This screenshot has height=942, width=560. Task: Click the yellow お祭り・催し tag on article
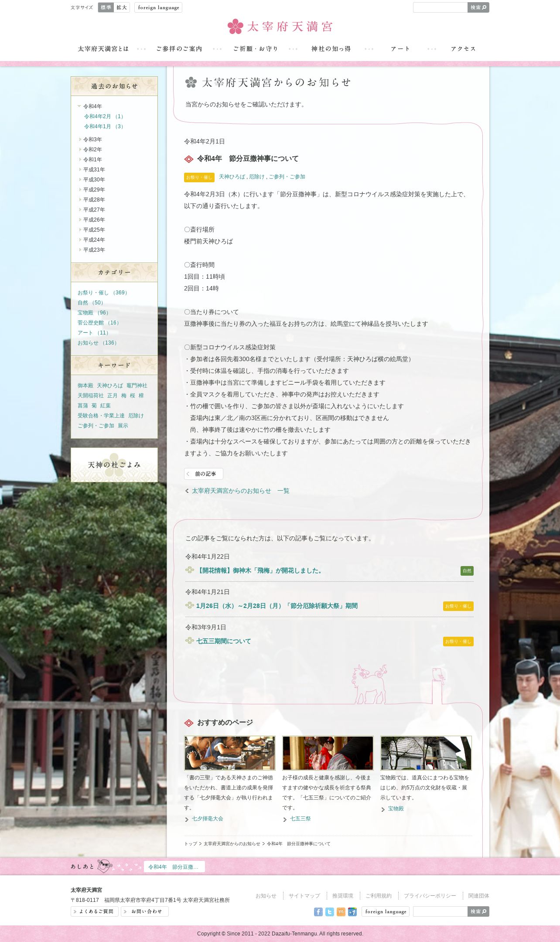click(199, 177)
